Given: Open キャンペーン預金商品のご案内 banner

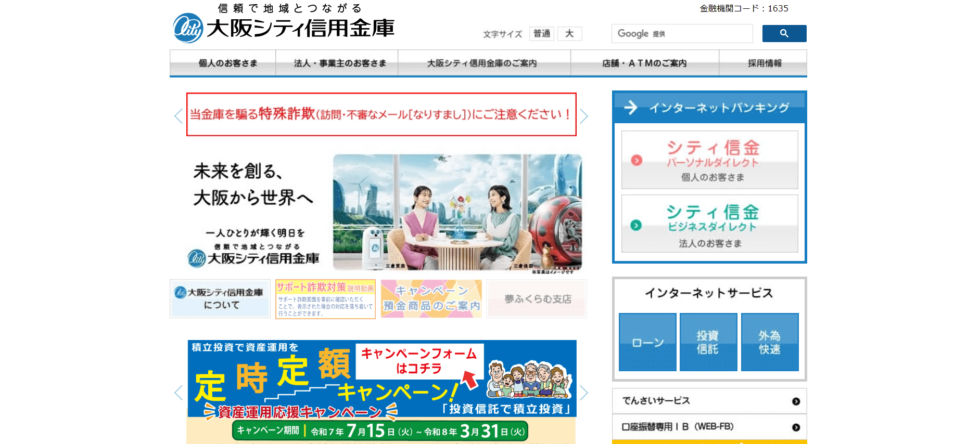Looking at the screenshot, I should [431, 298].
